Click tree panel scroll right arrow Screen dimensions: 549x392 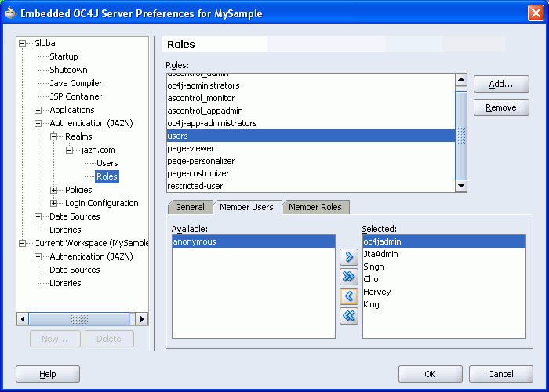142,319
